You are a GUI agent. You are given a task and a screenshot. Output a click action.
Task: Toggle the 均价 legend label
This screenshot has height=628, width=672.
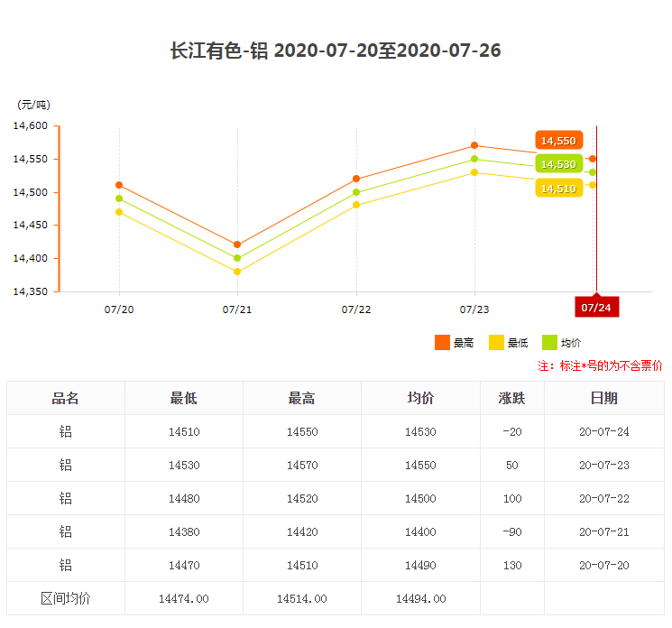pos(571,343)
